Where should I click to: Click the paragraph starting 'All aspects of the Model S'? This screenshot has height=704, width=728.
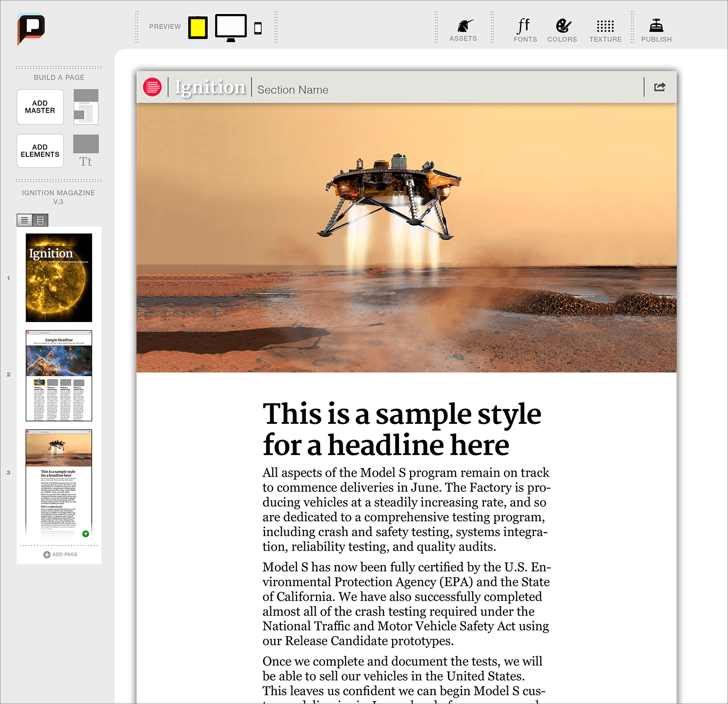pos(407,509)
